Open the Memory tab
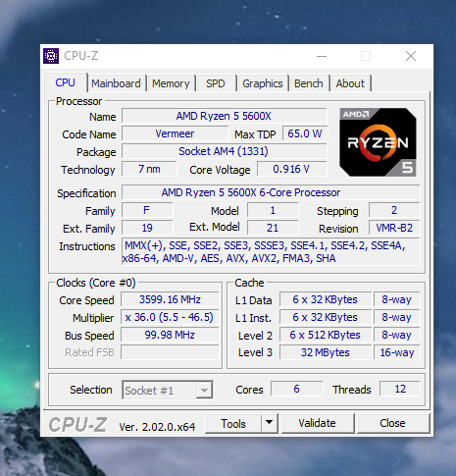The image size is (456, 476). click(x=171, y=83)
